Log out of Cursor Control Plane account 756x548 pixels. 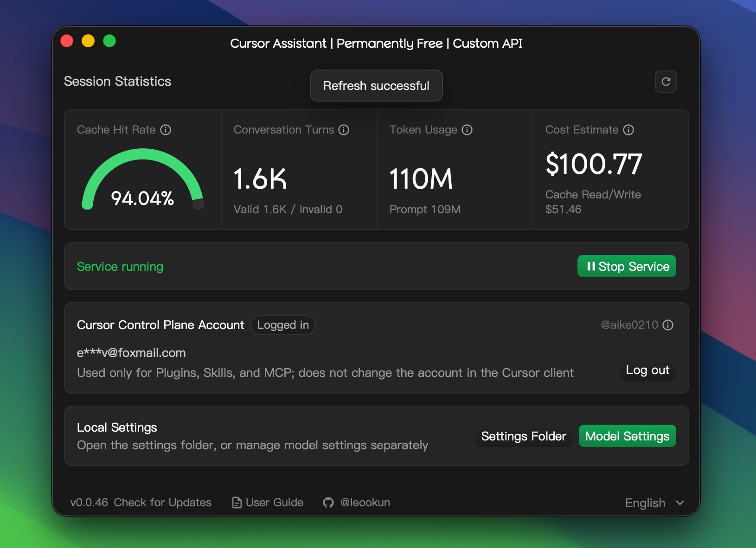pos(647,370)
